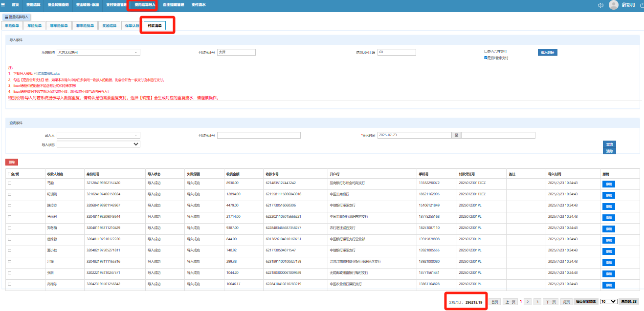Open the 所属机构 dropdown
The image size is (644, 311).
tap(98, 52)
